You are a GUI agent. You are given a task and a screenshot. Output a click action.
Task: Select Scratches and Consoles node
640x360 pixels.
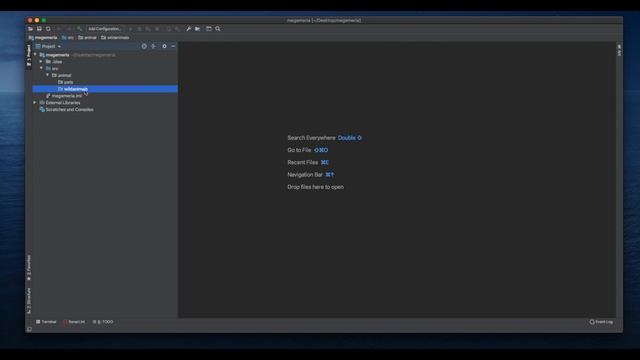pyautogui.click(x=67, y=109)
